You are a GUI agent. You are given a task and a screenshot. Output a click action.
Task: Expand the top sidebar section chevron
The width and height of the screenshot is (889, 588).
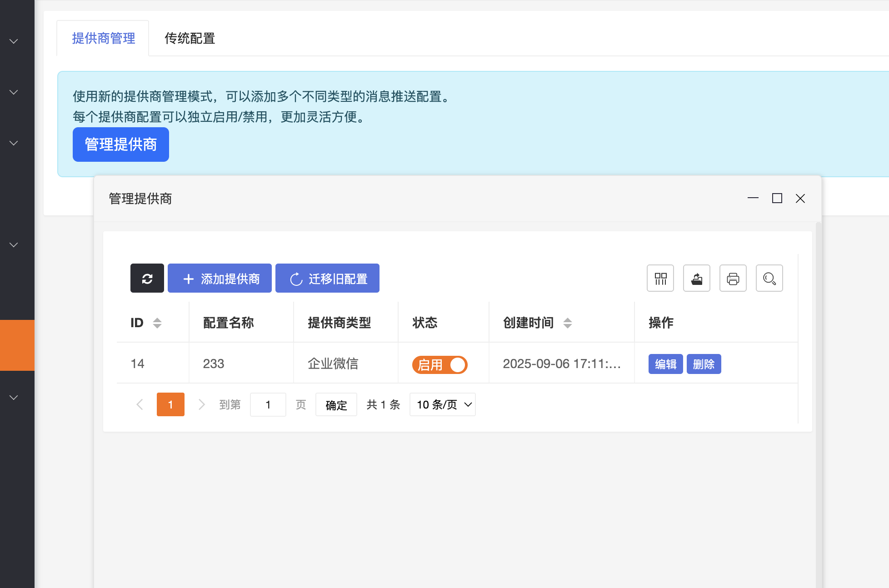tap(13, 40)
